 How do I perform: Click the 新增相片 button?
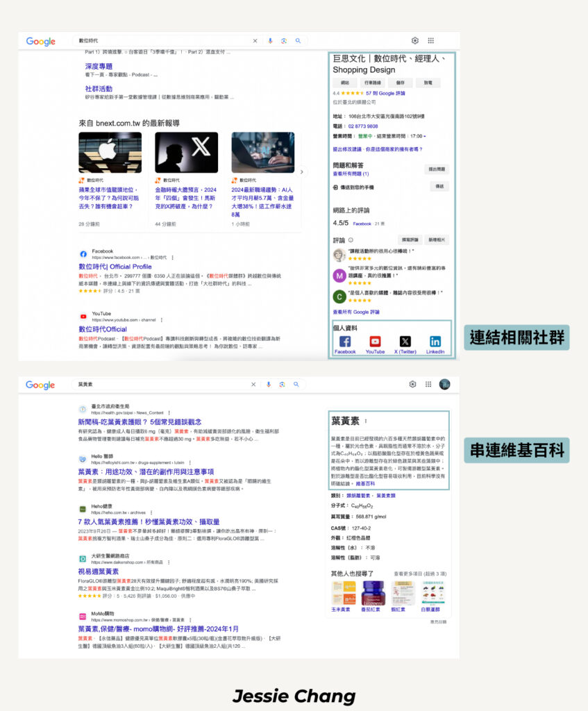click(437, 240)
